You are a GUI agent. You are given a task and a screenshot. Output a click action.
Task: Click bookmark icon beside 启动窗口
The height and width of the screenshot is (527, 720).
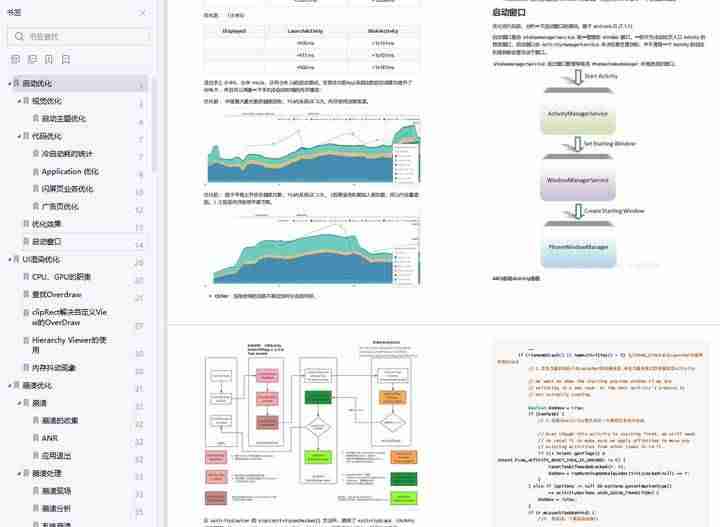(26, 241)
